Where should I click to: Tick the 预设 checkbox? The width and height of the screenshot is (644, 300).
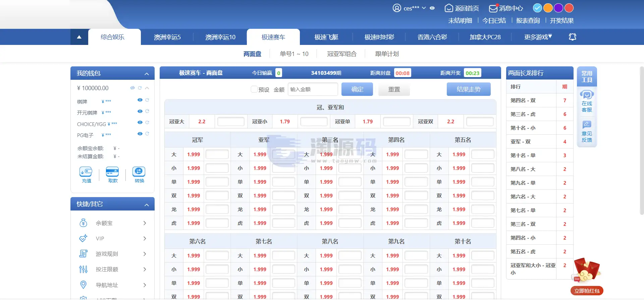pyautogui.click(x=254, y=89)
